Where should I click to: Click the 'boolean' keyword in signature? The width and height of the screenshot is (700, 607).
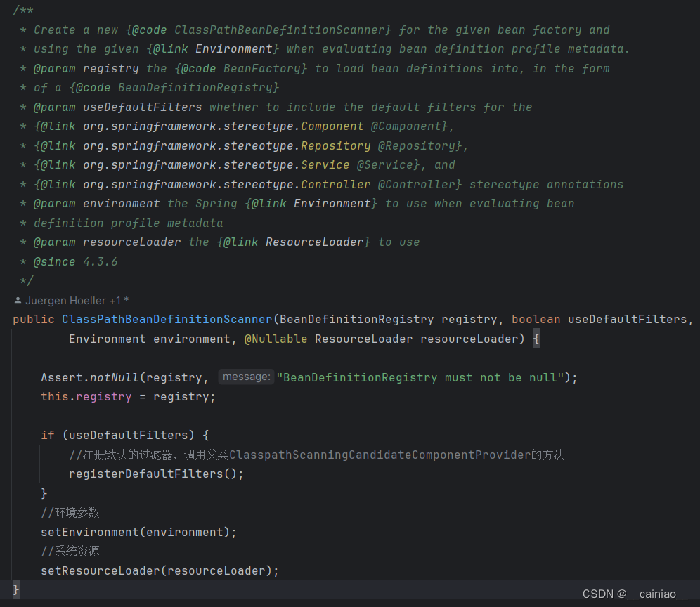tap(536, 320)
